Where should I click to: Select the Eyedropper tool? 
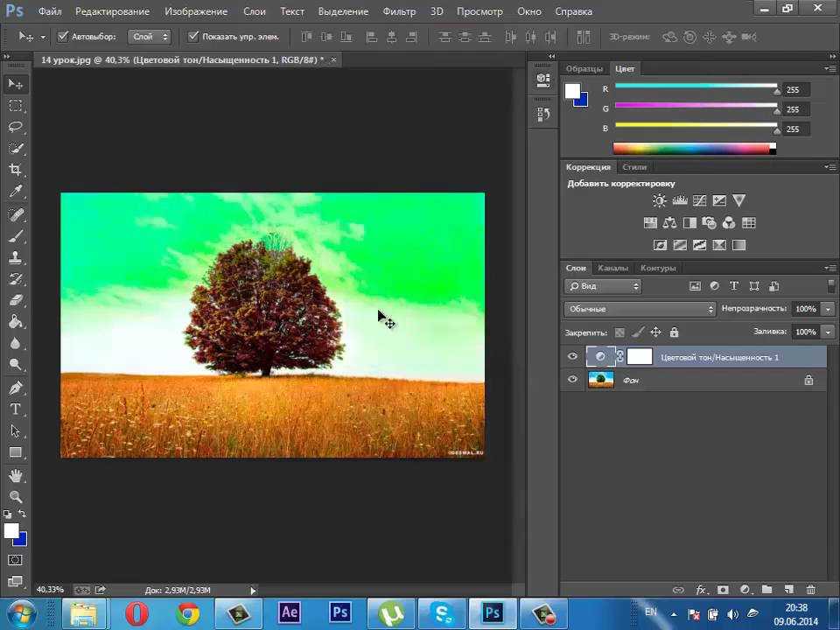point(15,192)
